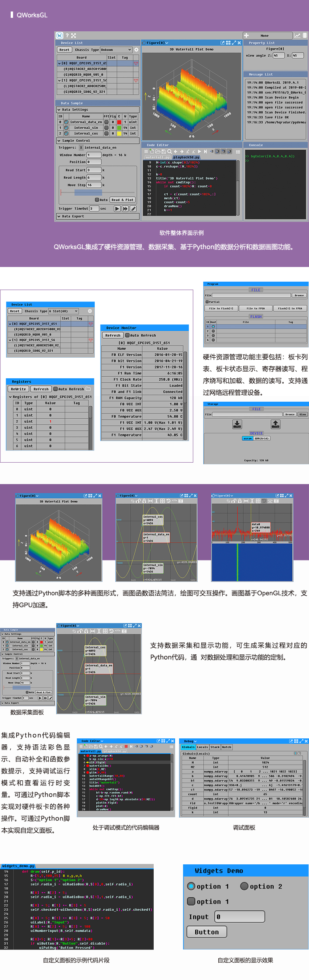Click Window Number input field in main Sample Control
Image resolution: width=309 pixels, height=980 pixels.
94,155
